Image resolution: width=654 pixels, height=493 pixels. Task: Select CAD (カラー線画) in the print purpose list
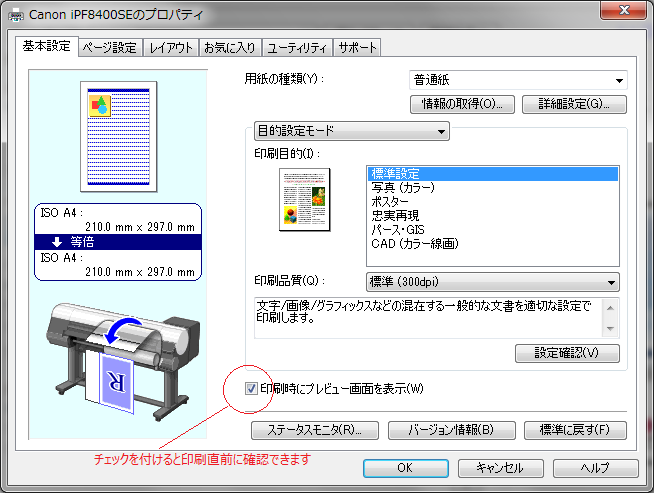(493, 244)
